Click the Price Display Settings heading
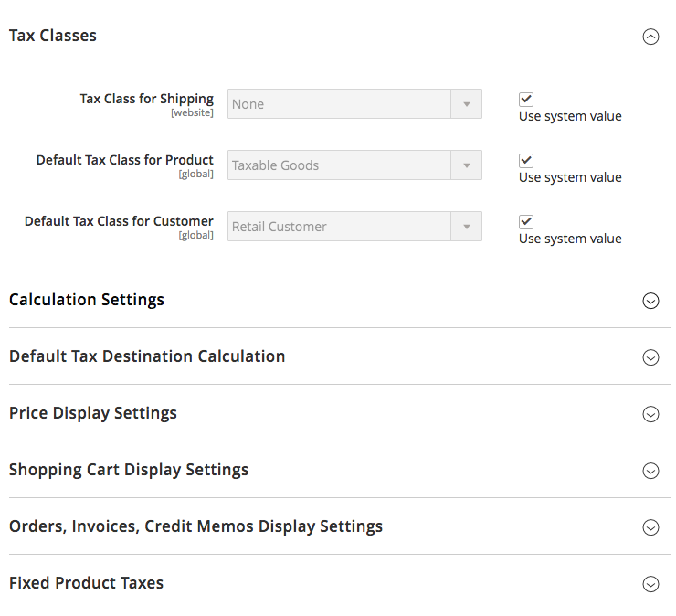 tap(93, 413)
